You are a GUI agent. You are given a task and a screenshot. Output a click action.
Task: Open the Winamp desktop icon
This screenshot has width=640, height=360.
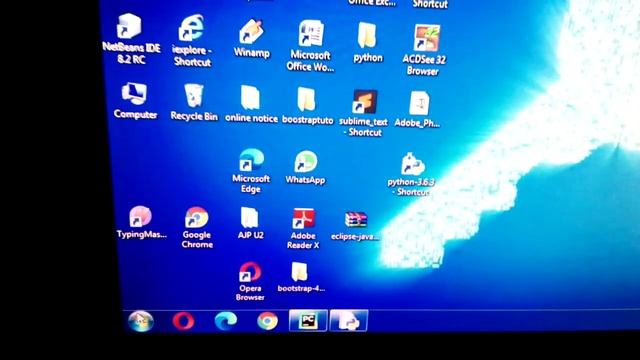251,31
